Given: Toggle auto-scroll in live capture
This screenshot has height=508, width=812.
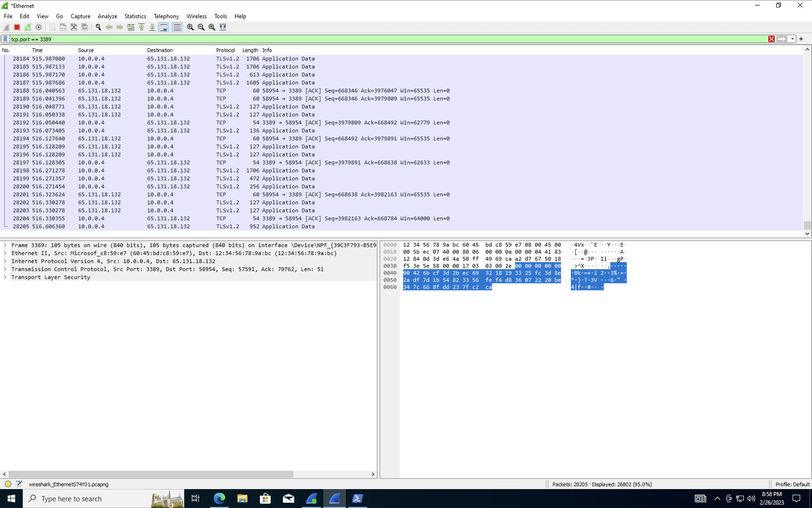Looking at the screenshot, I should pos(164,27).
